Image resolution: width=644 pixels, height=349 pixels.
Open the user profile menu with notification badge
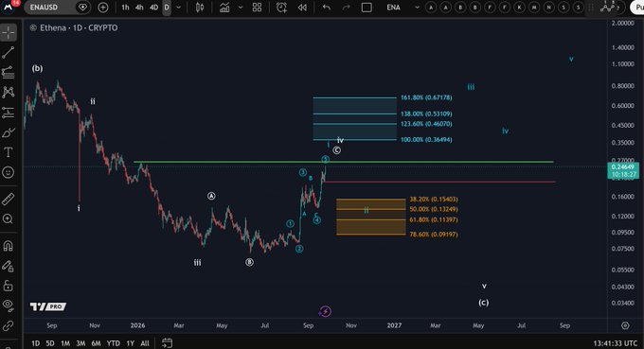click(9, 7)
